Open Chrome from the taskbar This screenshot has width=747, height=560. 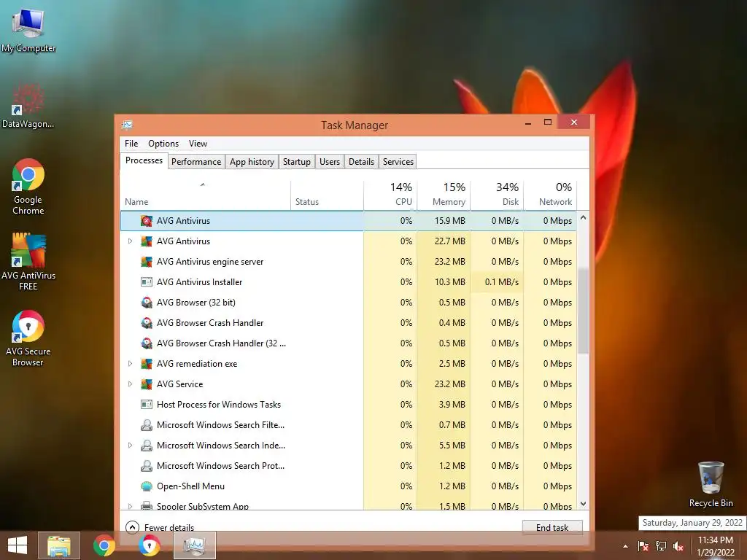(104, 545)
